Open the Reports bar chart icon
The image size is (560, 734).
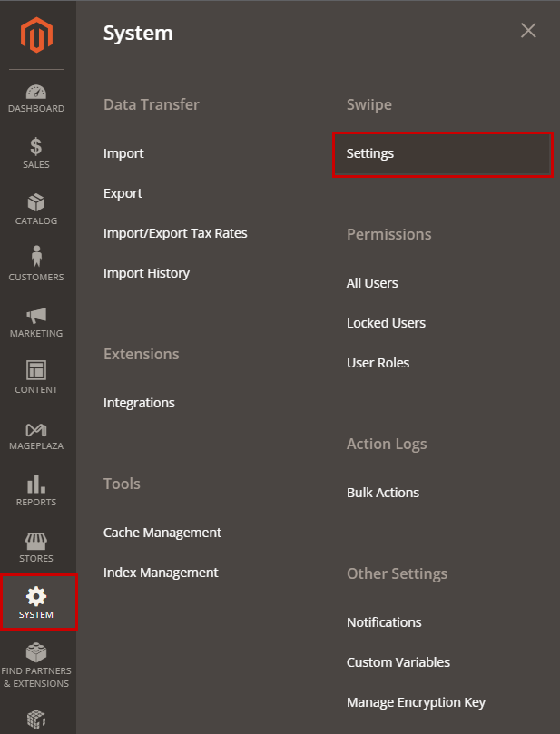[x=36, y=484]
